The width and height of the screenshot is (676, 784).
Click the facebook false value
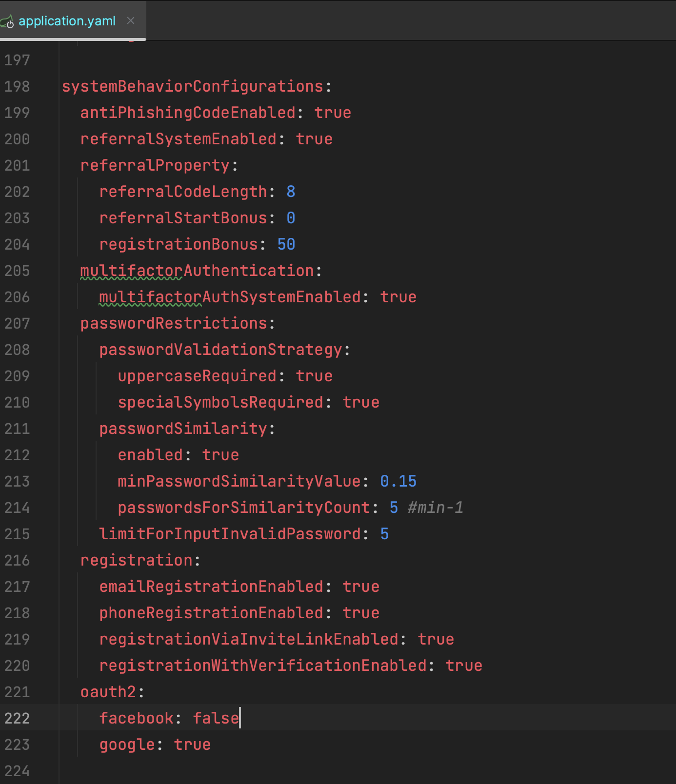tap(216, 718)
